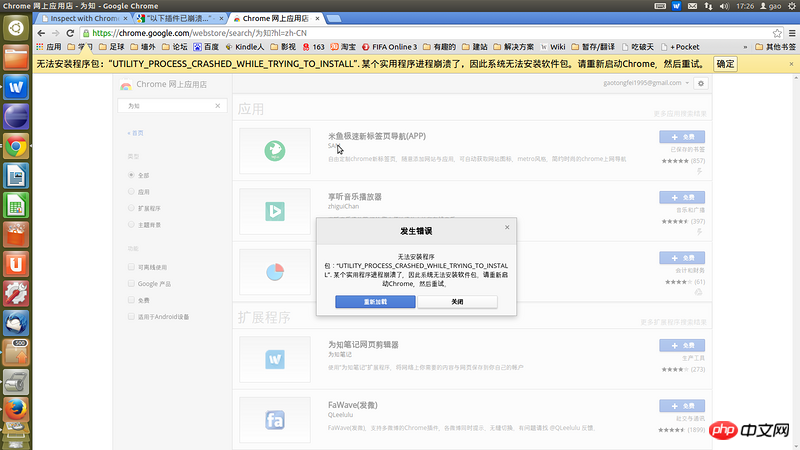Open the 墙外 bookmarks folder
This screenshot has height=450, width=800.
pyautogui.click(x=143, y=47)
